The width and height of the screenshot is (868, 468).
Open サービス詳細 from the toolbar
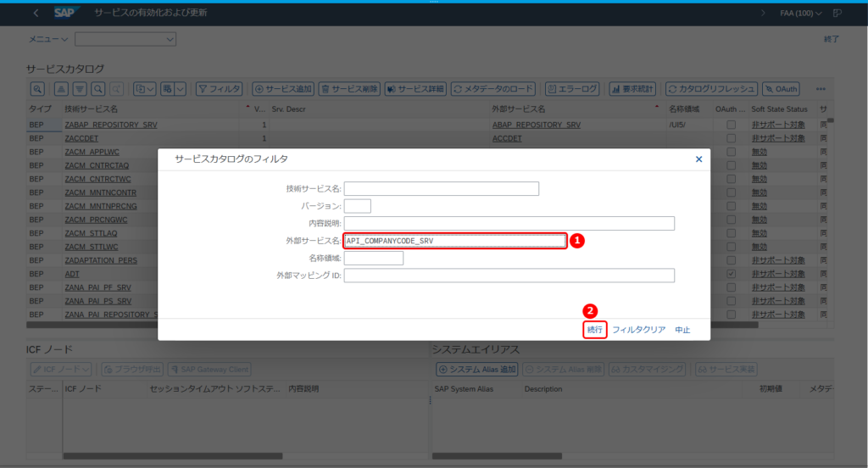tap(415, 89)
